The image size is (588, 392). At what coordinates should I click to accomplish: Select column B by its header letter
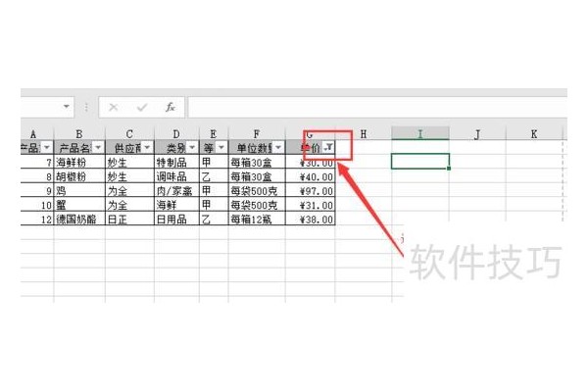click(x=79, y=134)
